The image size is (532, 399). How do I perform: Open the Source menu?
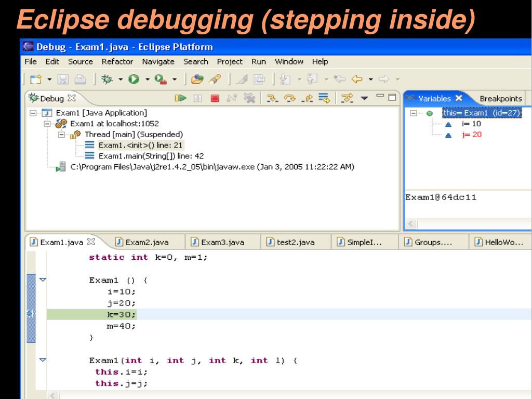[81, 62]
